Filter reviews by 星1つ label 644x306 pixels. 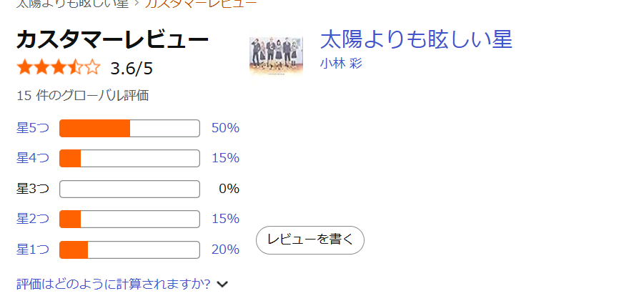(33, 250)
